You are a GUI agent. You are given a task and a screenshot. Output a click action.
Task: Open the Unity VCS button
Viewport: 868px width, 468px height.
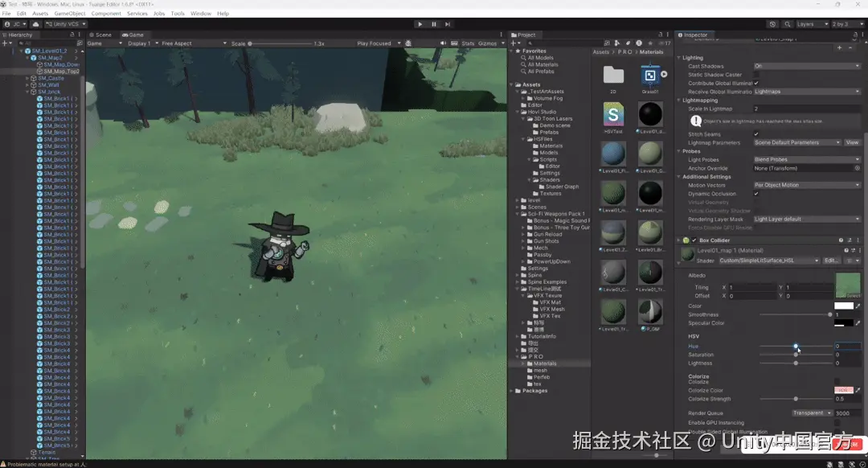65,24
